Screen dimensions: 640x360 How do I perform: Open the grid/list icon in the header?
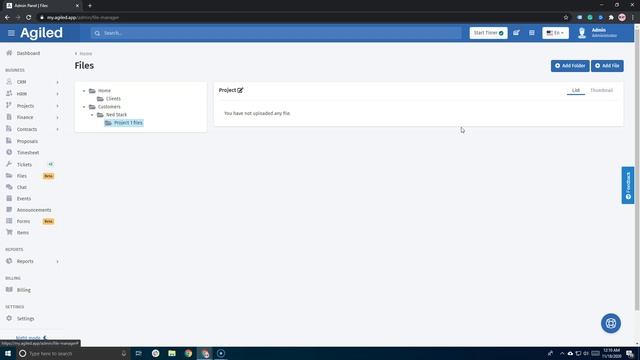tap(531, 33)
